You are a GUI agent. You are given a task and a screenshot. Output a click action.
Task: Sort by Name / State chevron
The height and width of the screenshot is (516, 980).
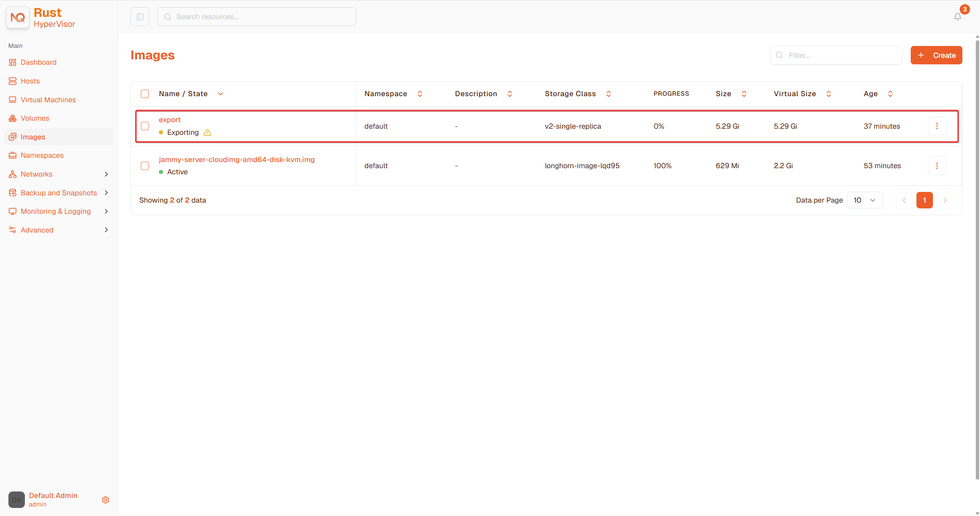(x=220, y=94)
